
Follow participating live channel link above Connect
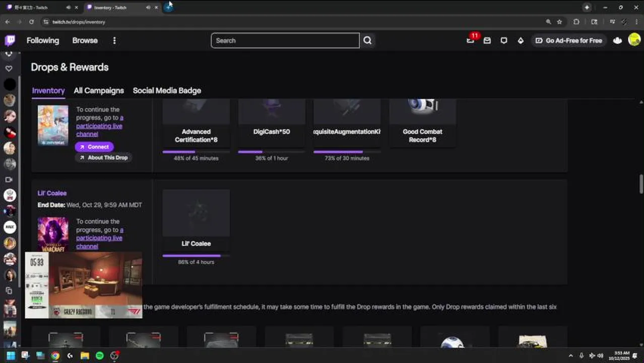coord(99,126)
